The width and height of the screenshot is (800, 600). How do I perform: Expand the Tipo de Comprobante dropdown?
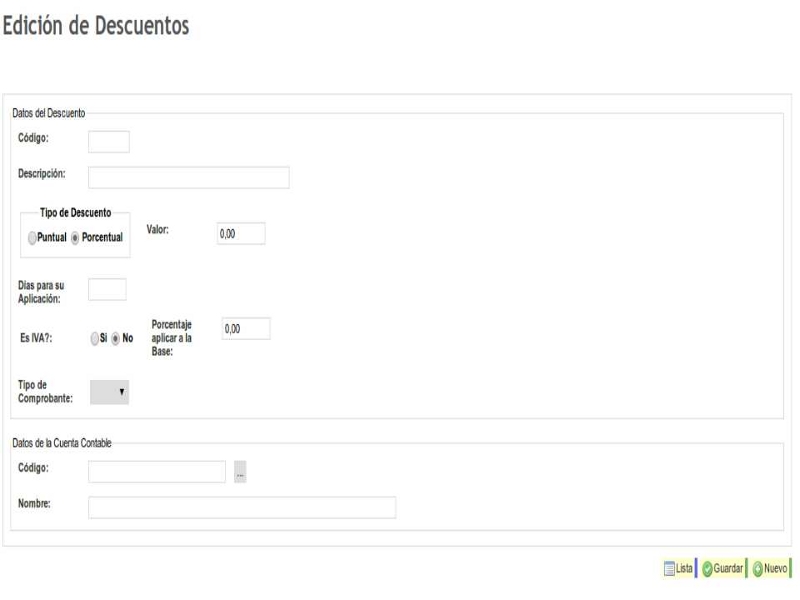point(110,392)
